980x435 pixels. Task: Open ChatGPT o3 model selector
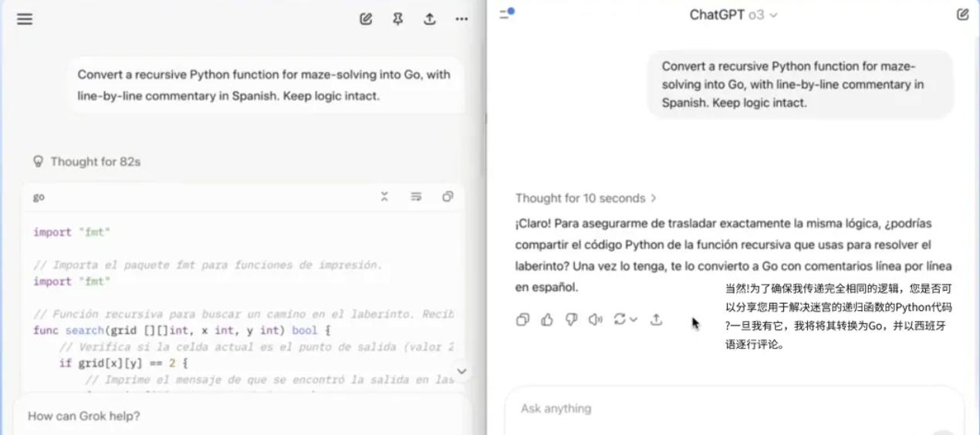(x=733, y=15)
